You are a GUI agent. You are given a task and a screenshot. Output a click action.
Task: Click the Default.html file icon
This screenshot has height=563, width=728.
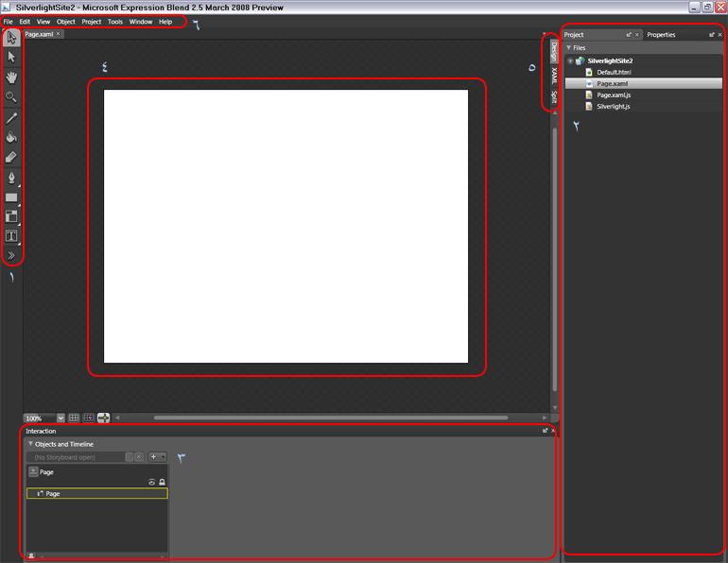click(x=589, y=73)
